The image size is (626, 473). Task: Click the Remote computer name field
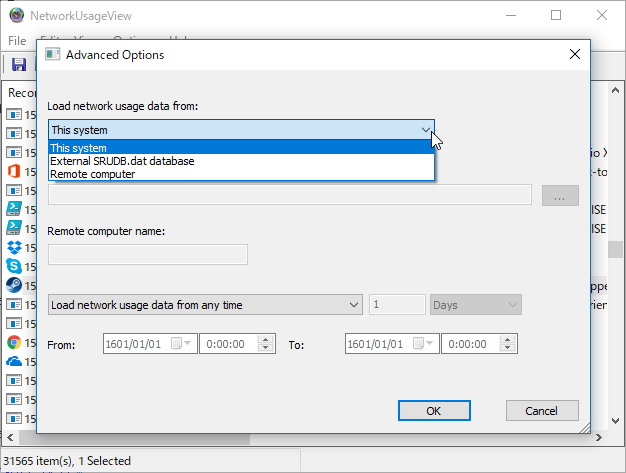pos(148,254)
